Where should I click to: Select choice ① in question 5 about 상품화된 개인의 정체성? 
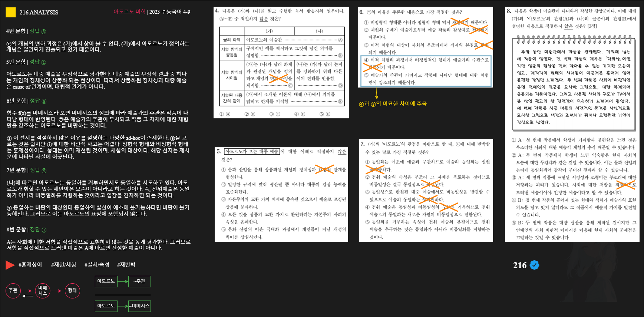coord(284,173)
